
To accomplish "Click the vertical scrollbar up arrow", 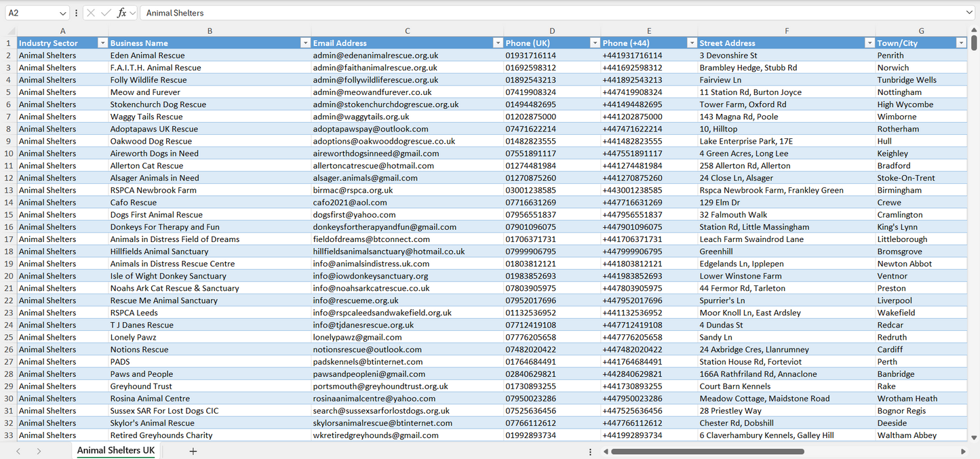I will click(974, 31).
